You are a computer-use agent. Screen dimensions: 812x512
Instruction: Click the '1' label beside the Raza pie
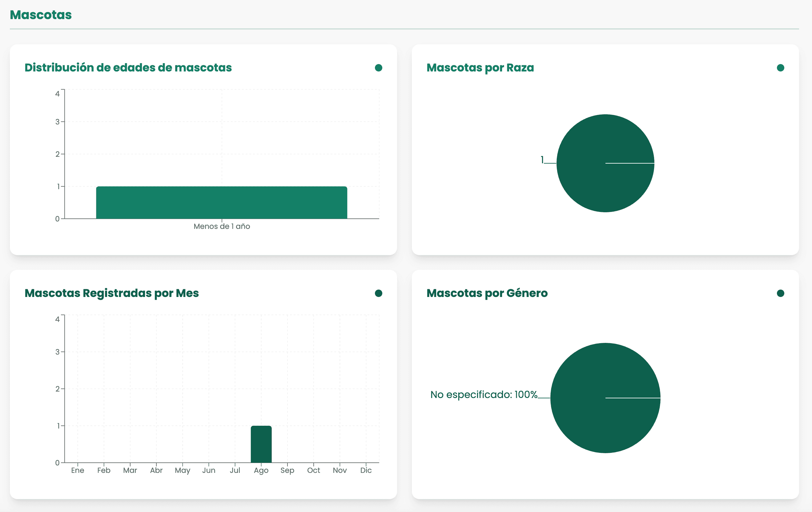542,160
